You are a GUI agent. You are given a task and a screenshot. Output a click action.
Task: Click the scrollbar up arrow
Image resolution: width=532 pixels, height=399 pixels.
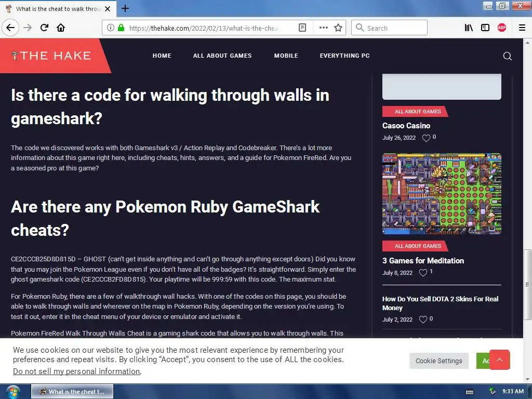527,43
